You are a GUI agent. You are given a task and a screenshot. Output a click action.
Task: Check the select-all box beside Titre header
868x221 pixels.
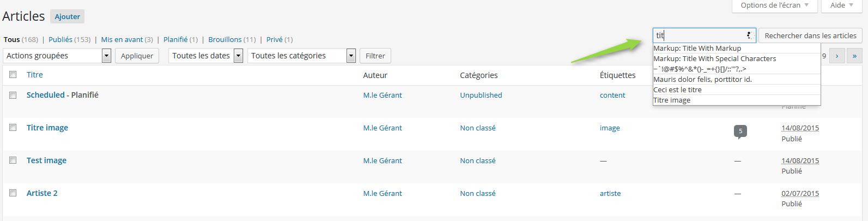coord(13,75)
